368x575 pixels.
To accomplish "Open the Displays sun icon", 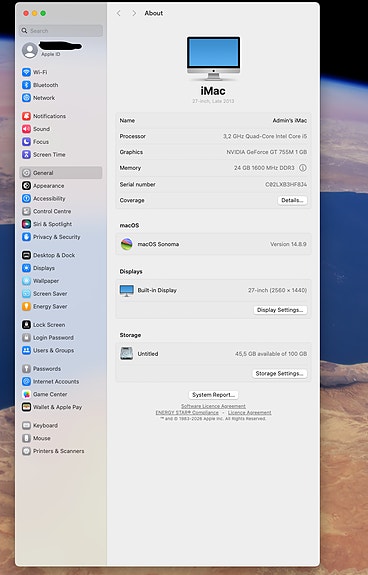I will pyautogui.click(x=26, y=268).
